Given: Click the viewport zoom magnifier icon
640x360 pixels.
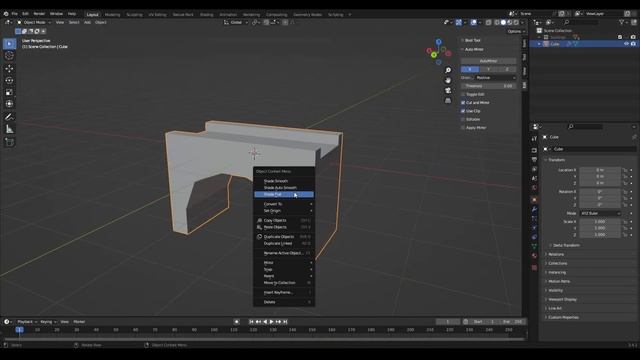Looking at the screenshot, I should 448,70.
